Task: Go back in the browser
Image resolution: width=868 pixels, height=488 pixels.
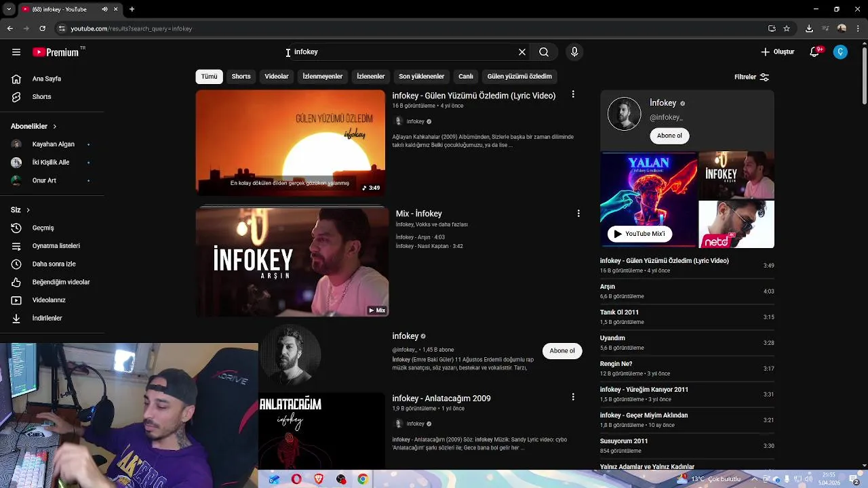Action: click(9, 28)
